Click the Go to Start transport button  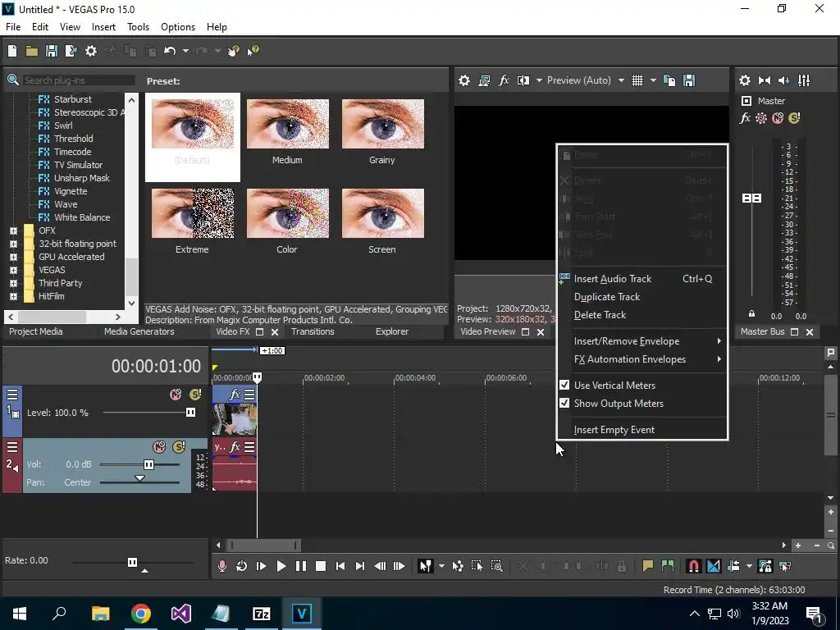click(340, 566)
